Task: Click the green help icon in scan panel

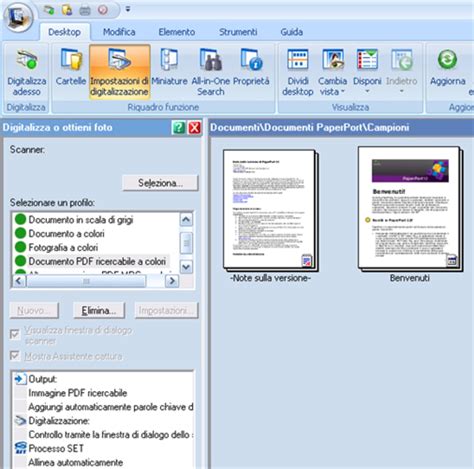Action: pyautogui.click(x=178, y=128)
